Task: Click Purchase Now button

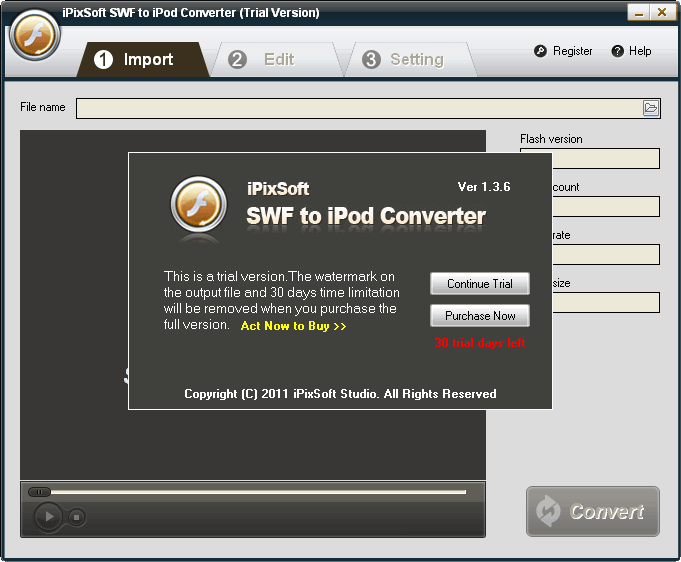Action: [480, 315]
